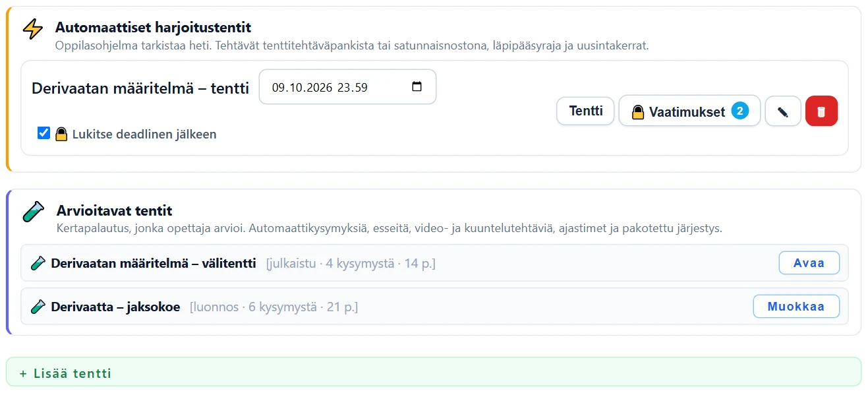
Task: Click the deadline date field 09.10.2026 23.59
Action: click(x=347, y=87)
